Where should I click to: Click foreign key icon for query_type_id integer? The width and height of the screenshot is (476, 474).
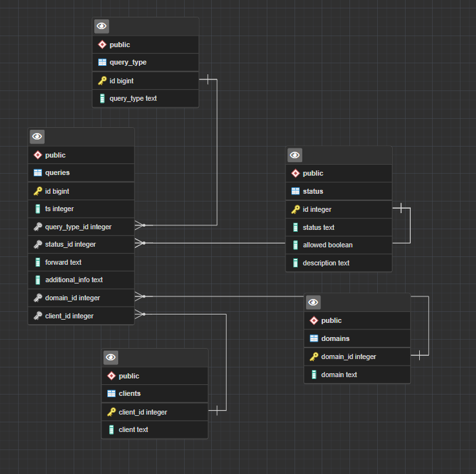click(x=37, y=227)
